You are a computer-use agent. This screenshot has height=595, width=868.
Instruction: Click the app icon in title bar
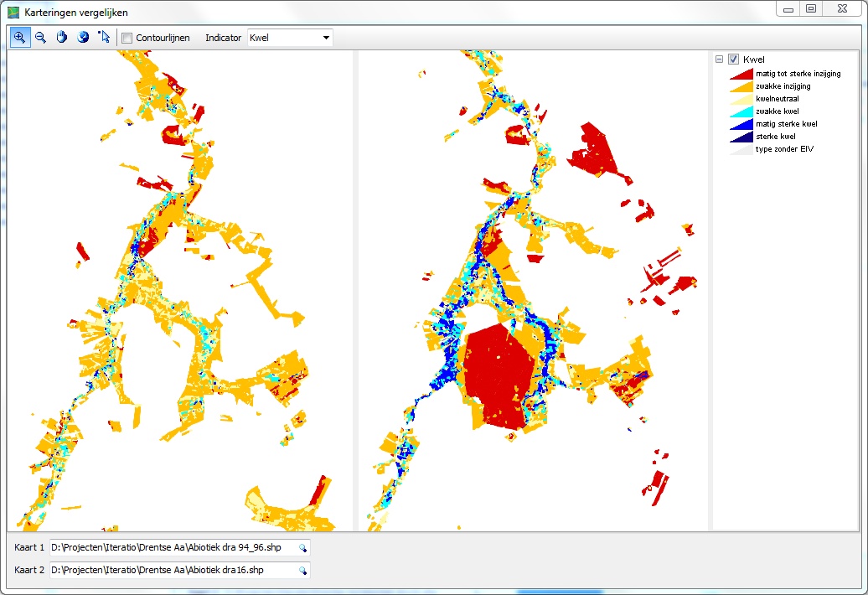click(x=13, y=13)
